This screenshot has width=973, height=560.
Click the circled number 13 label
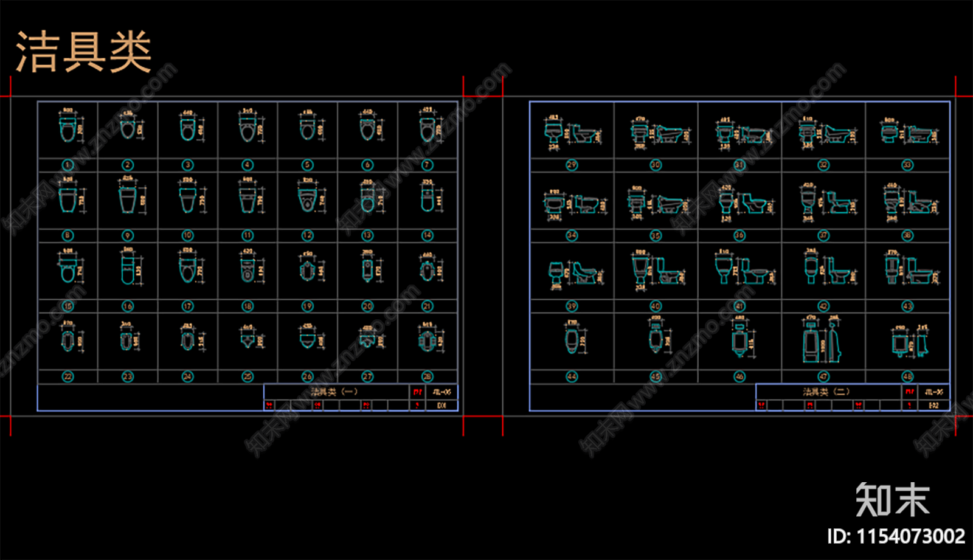368,235
